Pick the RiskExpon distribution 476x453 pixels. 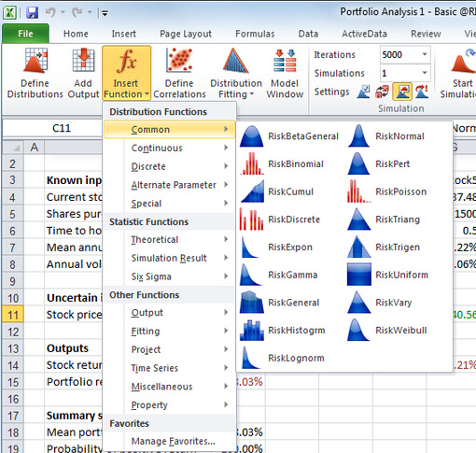click(x=276, y=247)
